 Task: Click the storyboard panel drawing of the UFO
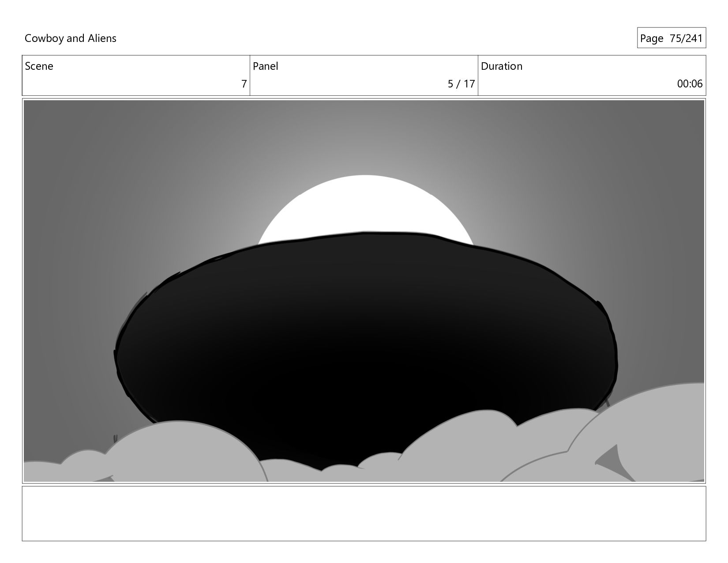(x=364, y=291)
